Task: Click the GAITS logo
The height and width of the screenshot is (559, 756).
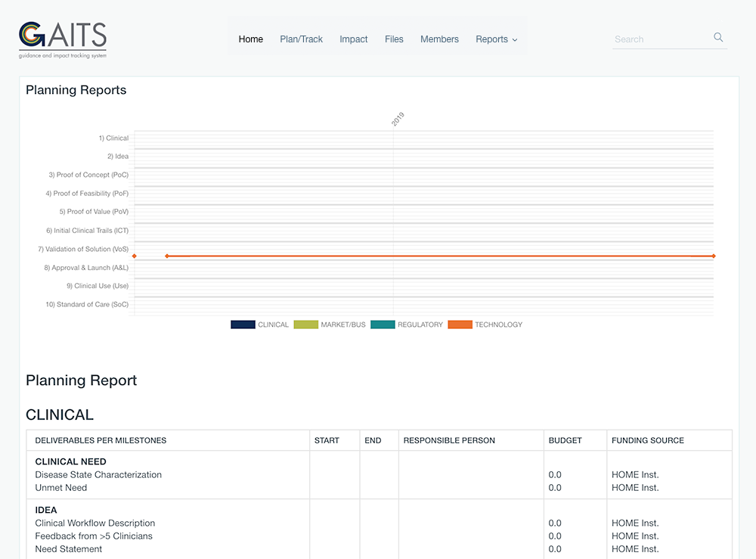Action: click(x=63, y=40)
